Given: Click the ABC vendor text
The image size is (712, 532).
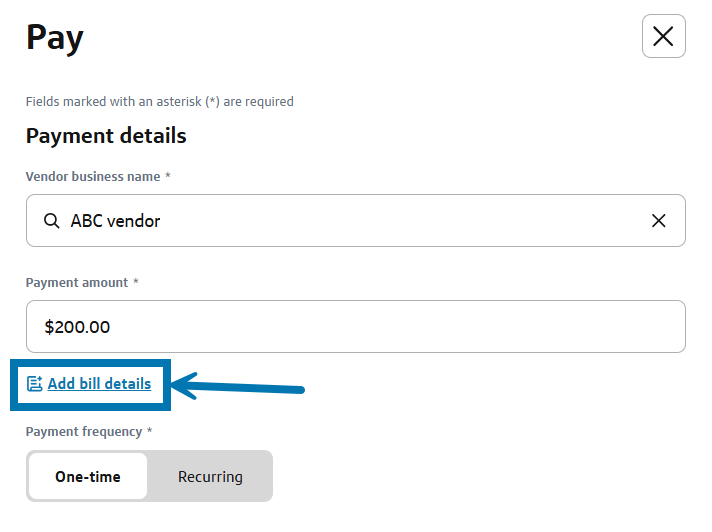Looking at the screenshot, I should pyautogui.click(x=115, y=221).
